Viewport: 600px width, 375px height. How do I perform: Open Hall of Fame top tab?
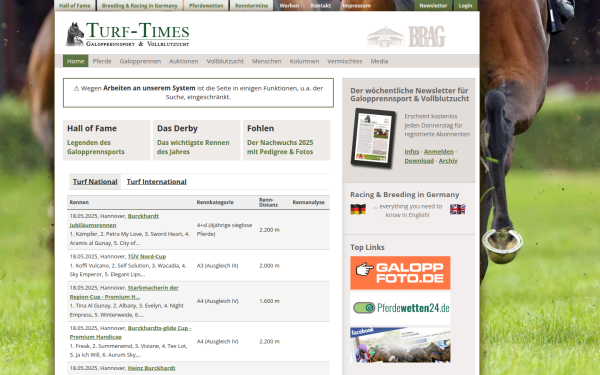pyautogui.click(x=75, y=5)
